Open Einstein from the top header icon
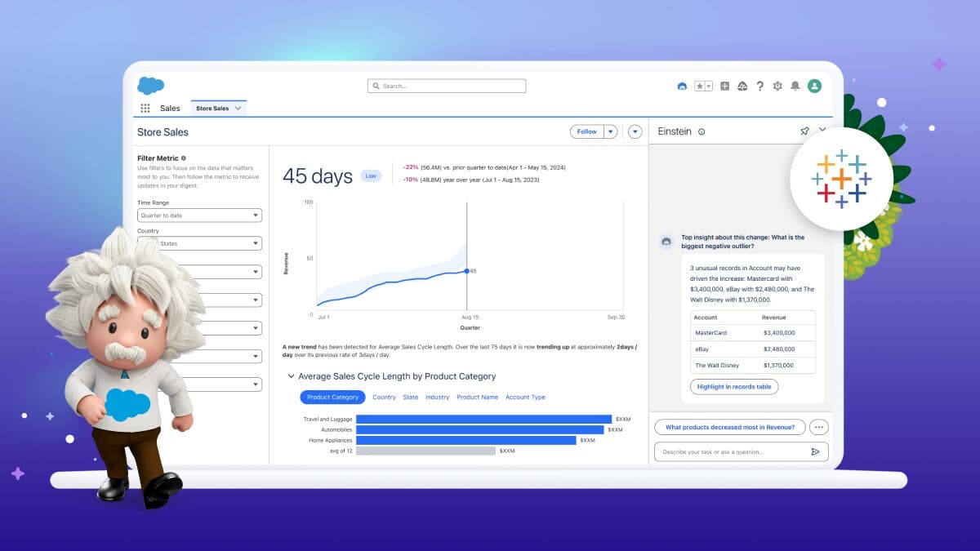 (x=683, y=86)
